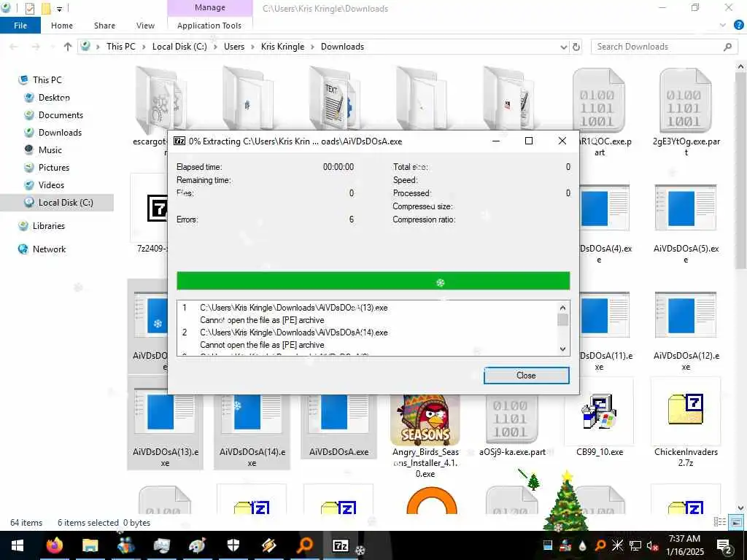Go up one folder level arrow
The height and width of the screenshot is (560, 747).
pos(68,47)
